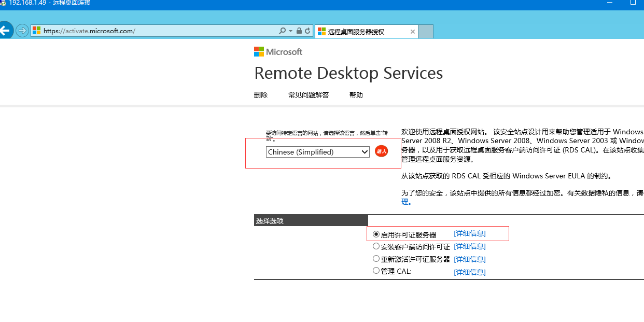The height and width of the screenshot is (322, 644).
Task: Open the 常见问题解答 menu item
Action: (x=309, y=95)
